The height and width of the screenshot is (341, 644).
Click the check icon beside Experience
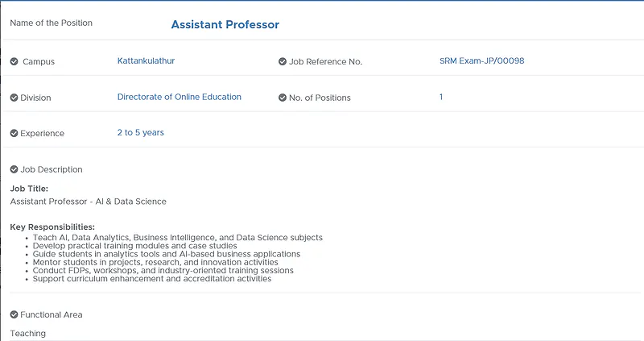(14, 133)
